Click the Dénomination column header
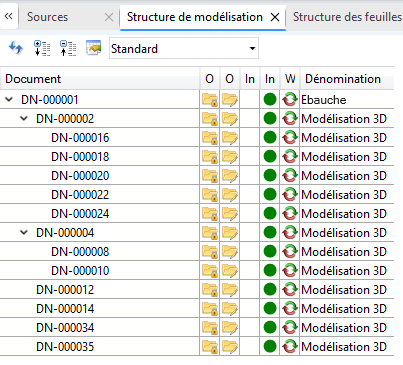This screenshot has width=403, height=365. 347,79
